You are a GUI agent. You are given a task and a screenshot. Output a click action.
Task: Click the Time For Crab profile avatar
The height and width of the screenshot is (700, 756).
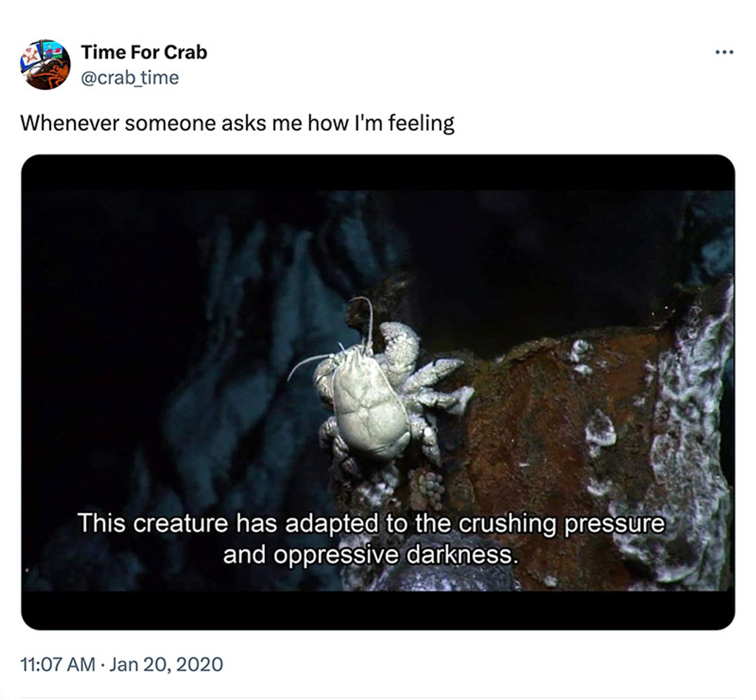(x=45, y=65)
